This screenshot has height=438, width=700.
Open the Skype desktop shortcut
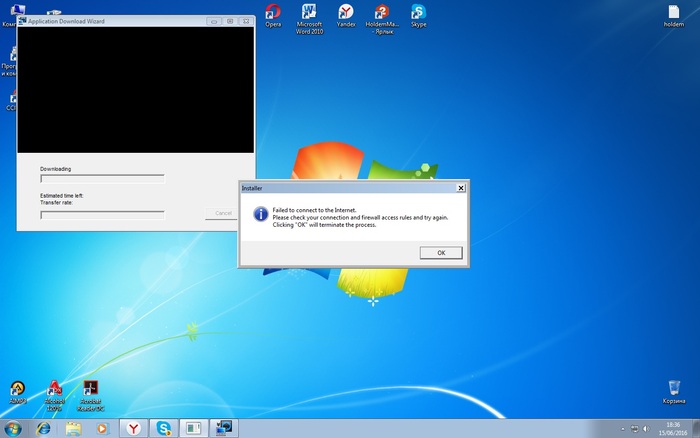pyautogui.click(x=418, y=12)
